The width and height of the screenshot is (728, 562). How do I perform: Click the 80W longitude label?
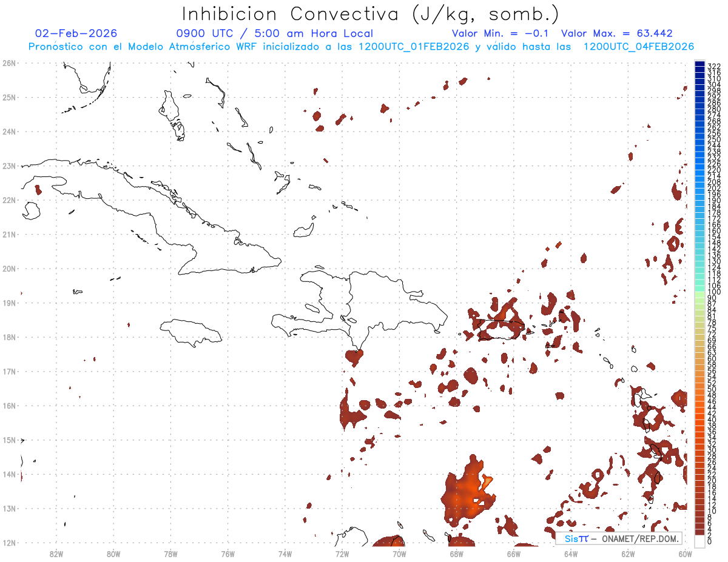113,554
